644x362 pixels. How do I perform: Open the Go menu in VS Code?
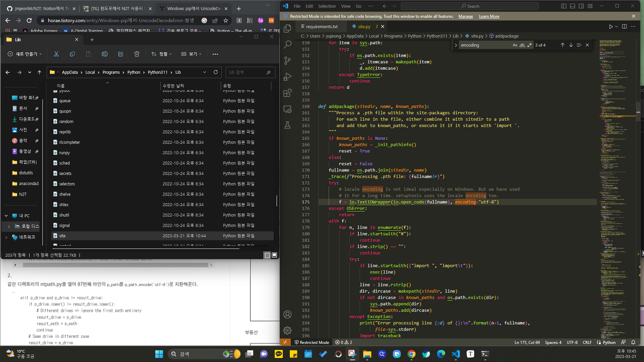point(359,6)
